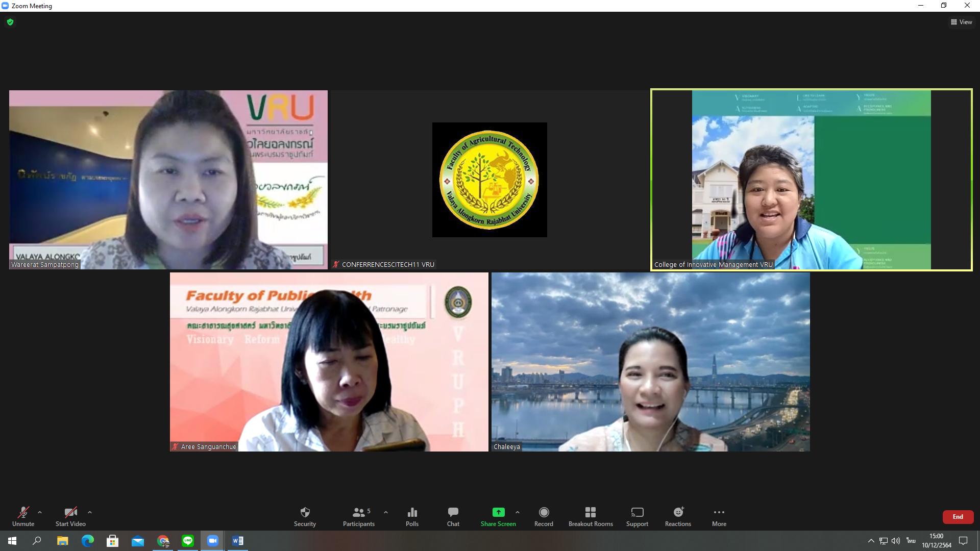
Task: Expand share options arrow beside Share Screen
Action: [x=518, y=512]
